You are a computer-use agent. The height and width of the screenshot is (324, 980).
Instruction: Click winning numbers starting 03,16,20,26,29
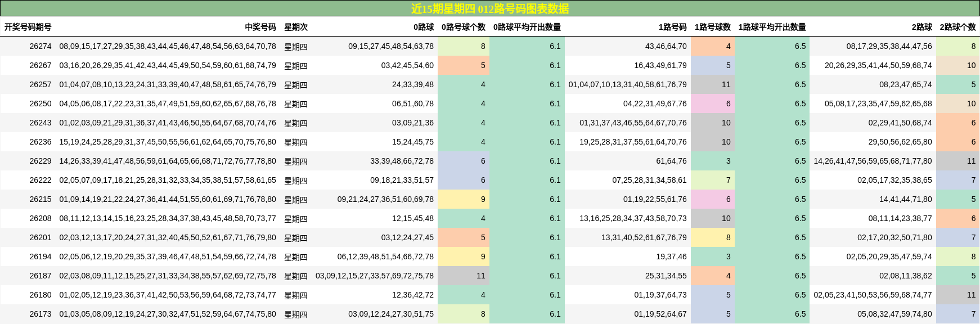tap(168, 65)
